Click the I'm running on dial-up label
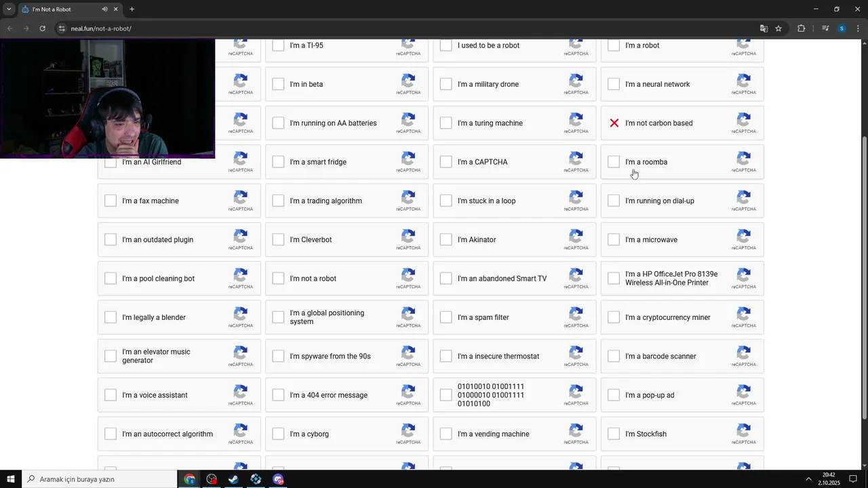The width and height of the screenshot is (868, 488). pyautogui.click(x=660, y=201)
